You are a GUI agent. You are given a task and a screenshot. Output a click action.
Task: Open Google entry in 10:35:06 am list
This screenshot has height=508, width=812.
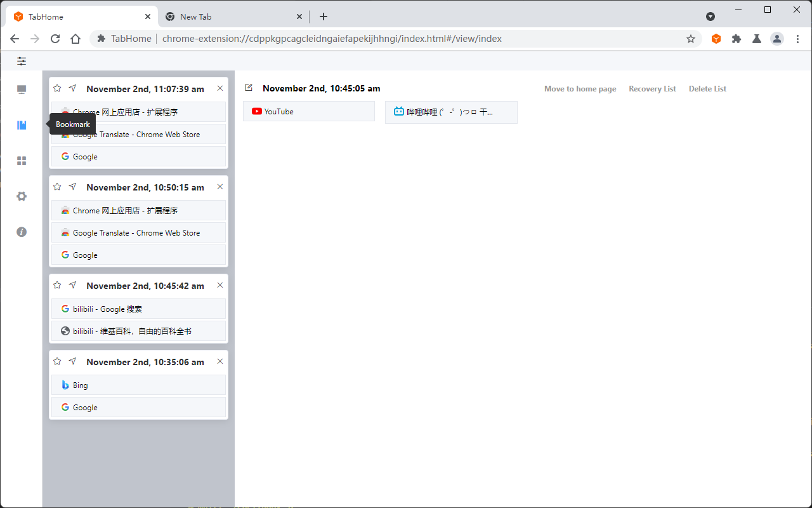[x=138, y=407]
